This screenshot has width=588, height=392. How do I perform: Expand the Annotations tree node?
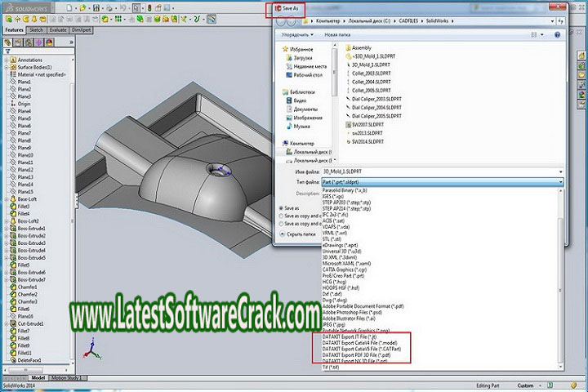click(x=7, y=60)
